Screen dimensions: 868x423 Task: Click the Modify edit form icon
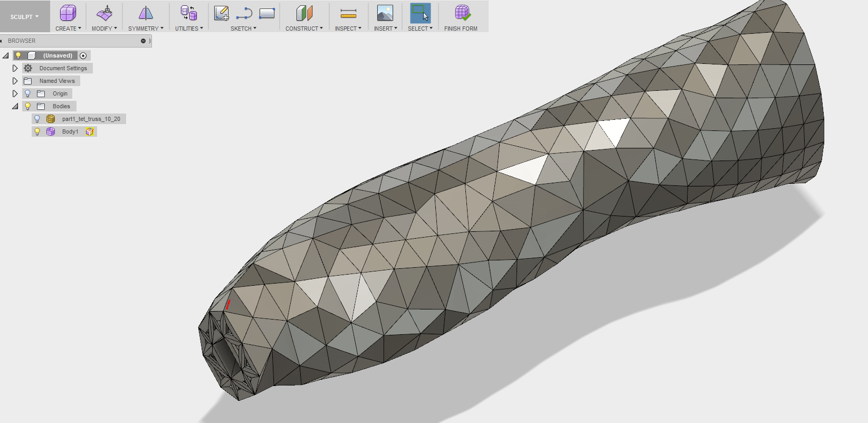(x=104, y=13)
